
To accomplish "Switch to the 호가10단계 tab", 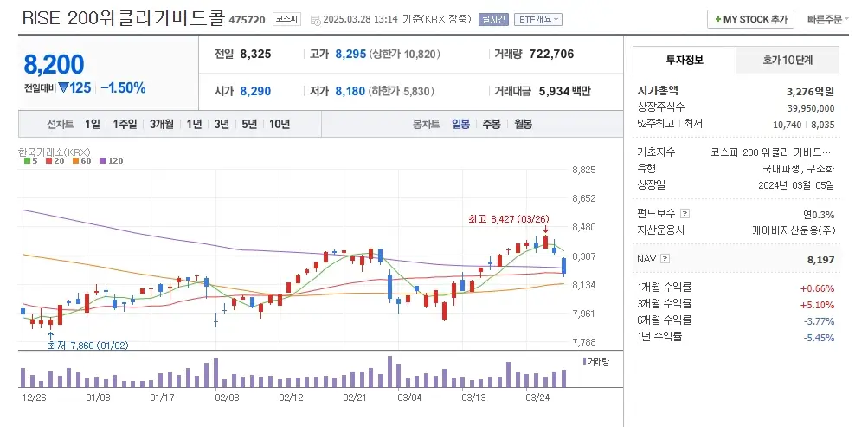I will 788,60.
